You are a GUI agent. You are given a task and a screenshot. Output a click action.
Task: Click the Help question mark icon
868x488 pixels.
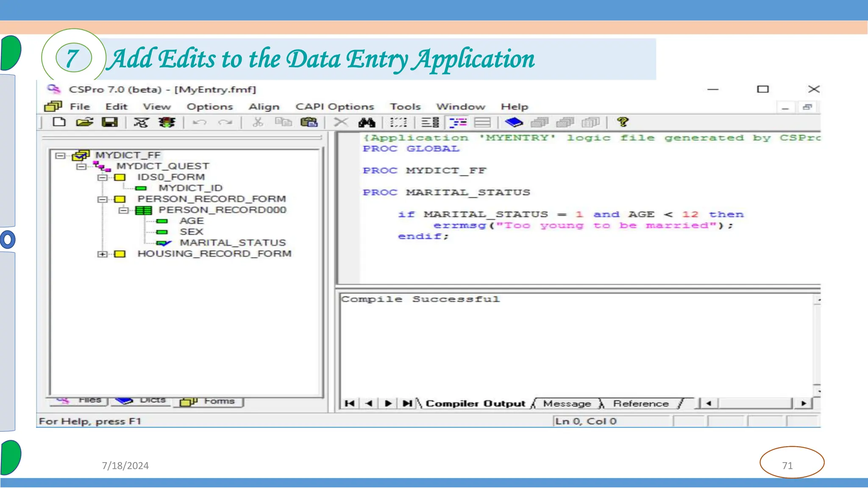[623, 122]
